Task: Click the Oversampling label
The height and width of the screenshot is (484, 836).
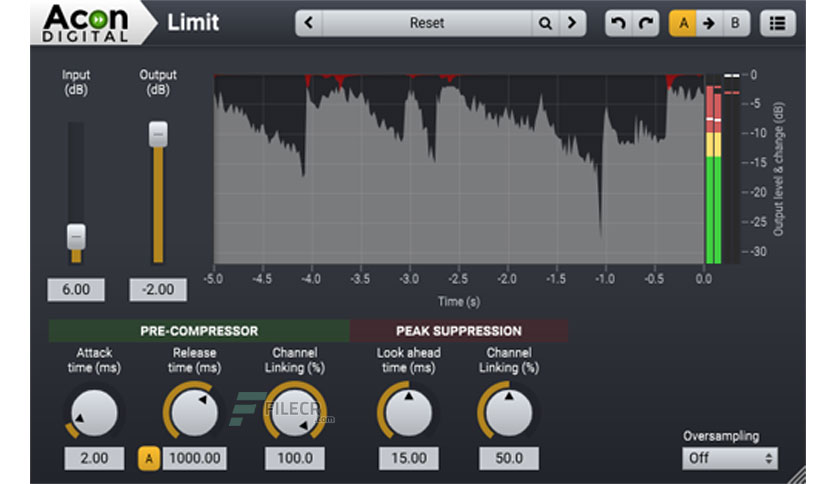Action: pyautogui.click(x=721, y=436)
